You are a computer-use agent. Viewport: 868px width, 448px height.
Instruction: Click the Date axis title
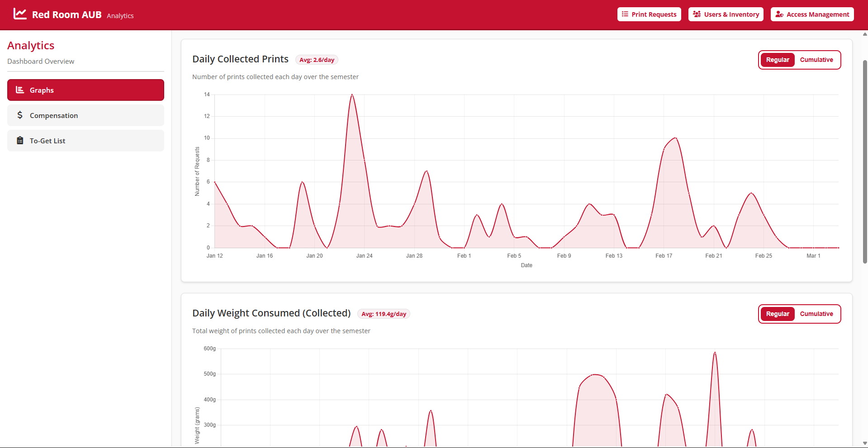pyautogui.click(x=526, y=265)
